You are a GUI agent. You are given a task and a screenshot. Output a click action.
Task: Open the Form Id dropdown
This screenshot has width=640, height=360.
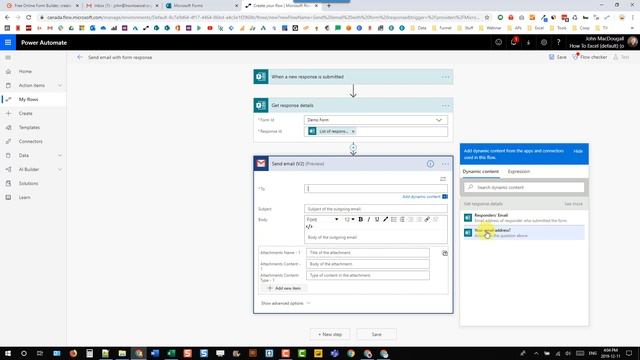[x=376, y=120]
